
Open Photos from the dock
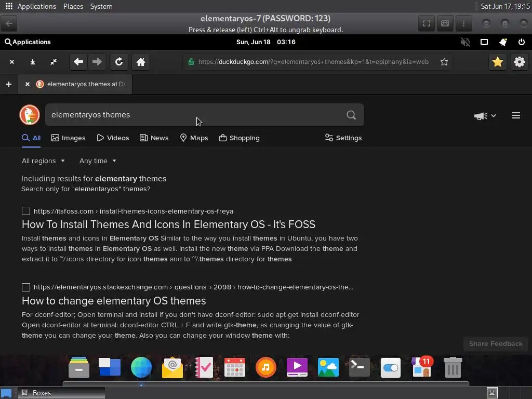328,367
